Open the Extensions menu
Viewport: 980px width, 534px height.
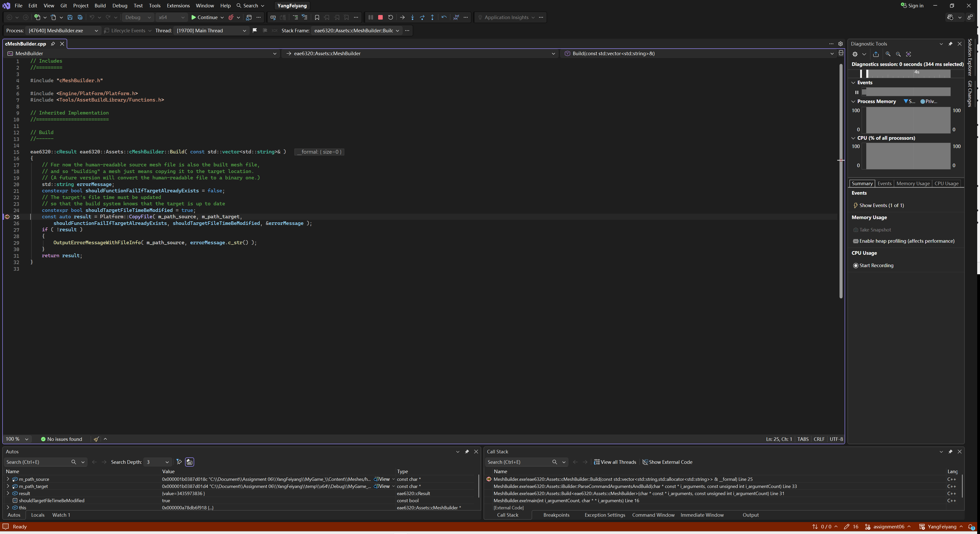[x=178, y=6]
